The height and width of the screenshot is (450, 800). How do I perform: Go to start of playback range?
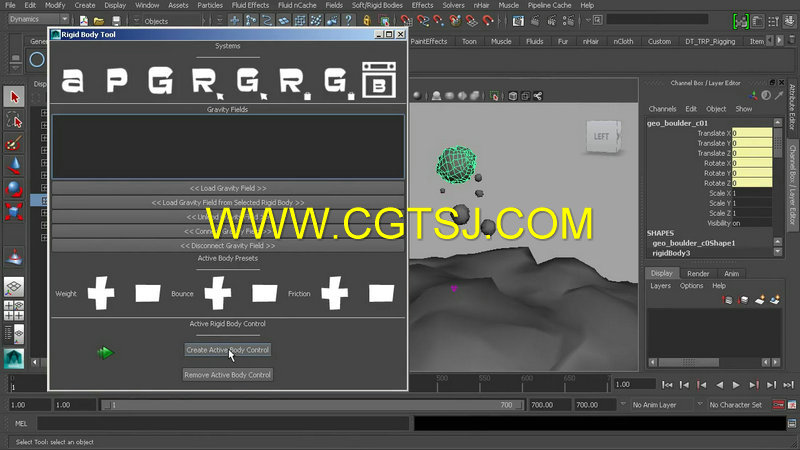[667, 385]
